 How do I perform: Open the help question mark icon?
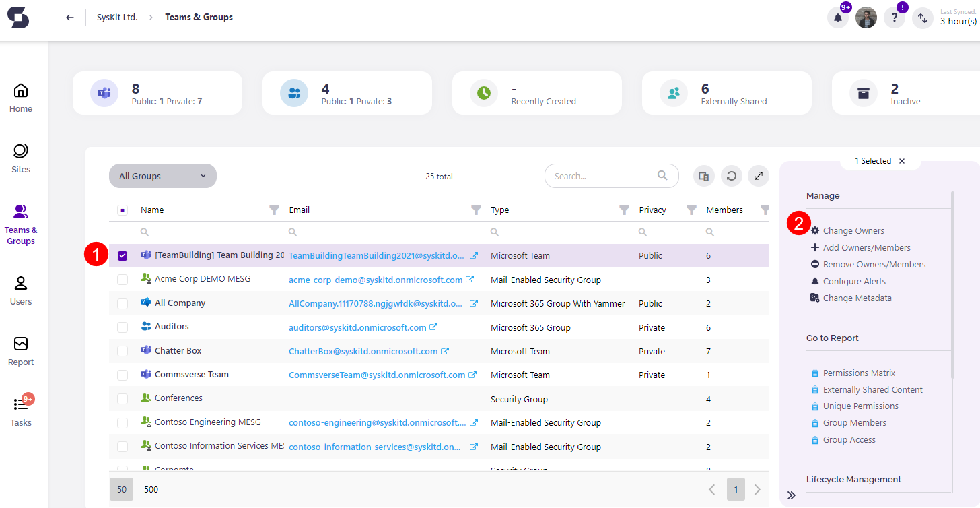click(x=894, y=18)
